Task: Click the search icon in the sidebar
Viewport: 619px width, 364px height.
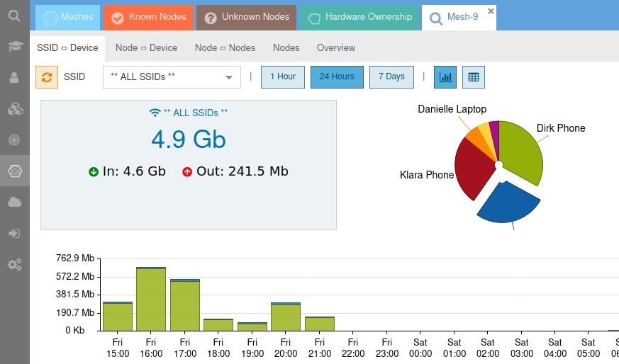Action: pyautogui.click(x=14, y=15)
